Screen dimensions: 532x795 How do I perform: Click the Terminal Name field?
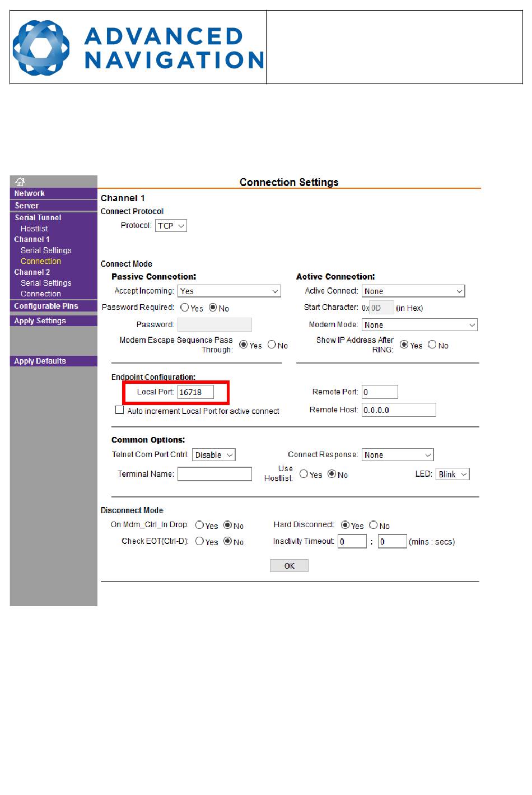tap(214, 474)
